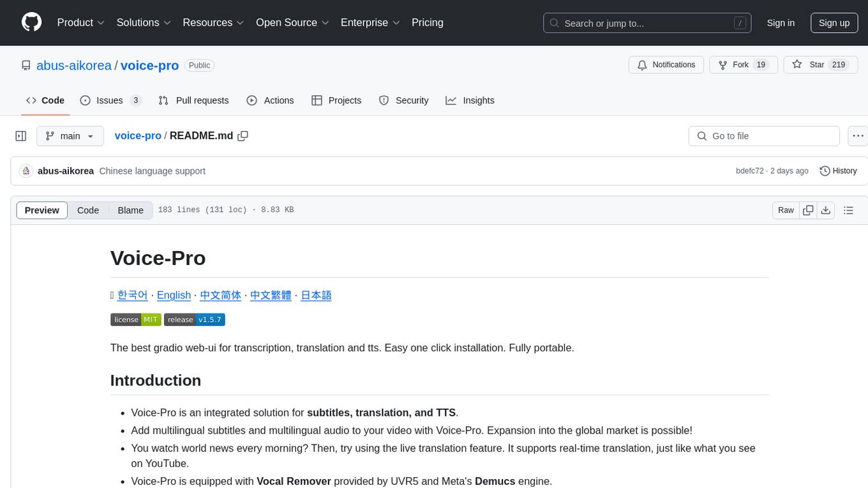
Task: Switch to the Insights tab
Action: (x=470, y=100)
